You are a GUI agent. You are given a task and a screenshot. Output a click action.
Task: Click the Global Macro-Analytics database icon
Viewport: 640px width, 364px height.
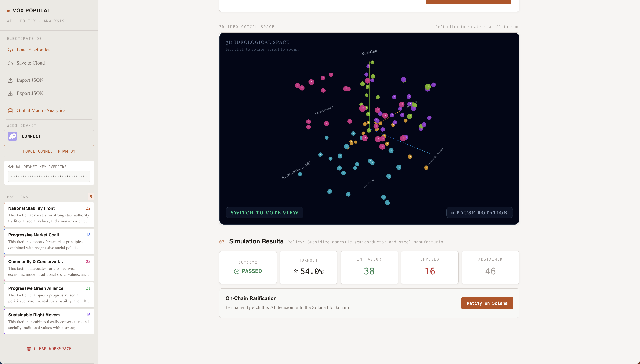(10, 111)
